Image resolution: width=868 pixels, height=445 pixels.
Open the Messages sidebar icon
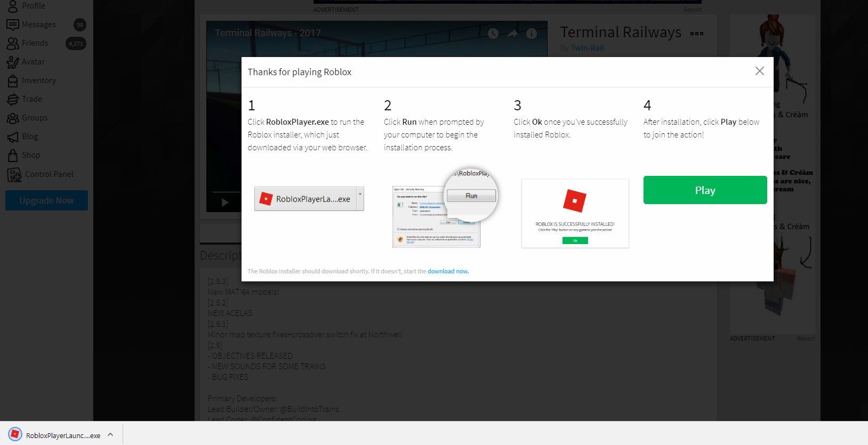(x=13, y=25)
